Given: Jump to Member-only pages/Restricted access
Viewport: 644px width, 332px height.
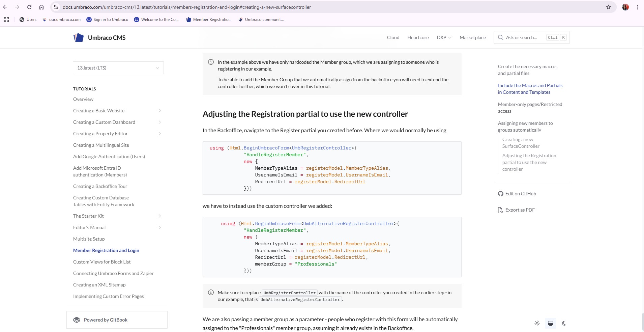Looking at the screenshot, I should (x=530, y=108).
